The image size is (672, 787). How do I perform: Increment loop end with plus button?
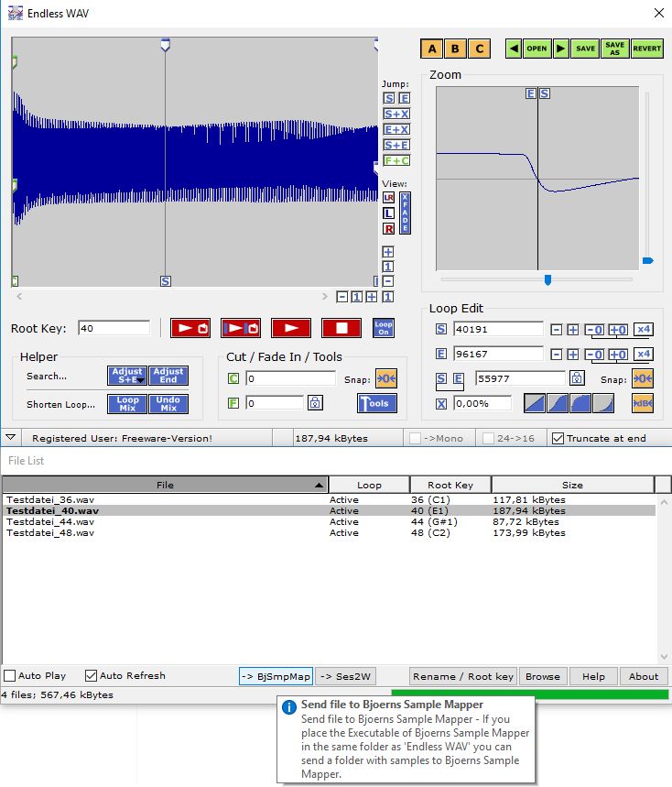pyautogui.click(x=573, y=355)
